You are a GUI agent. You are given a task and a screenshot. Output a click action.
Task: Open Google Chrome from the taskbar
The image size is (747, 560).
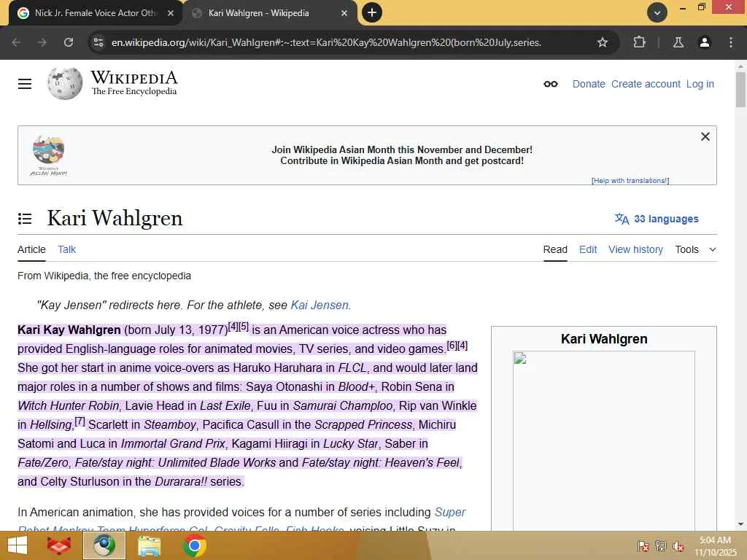[x=194, y=545]
